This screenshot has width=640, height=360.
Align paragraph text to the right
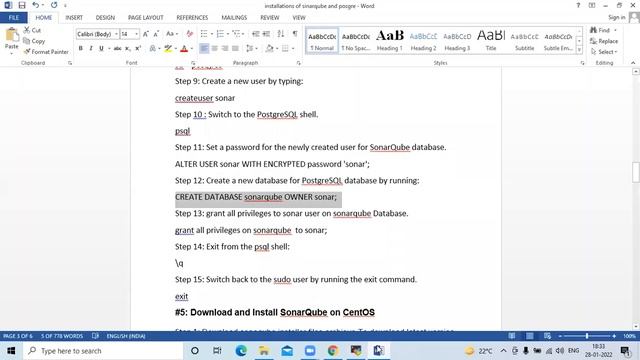(x=224, y=49)
